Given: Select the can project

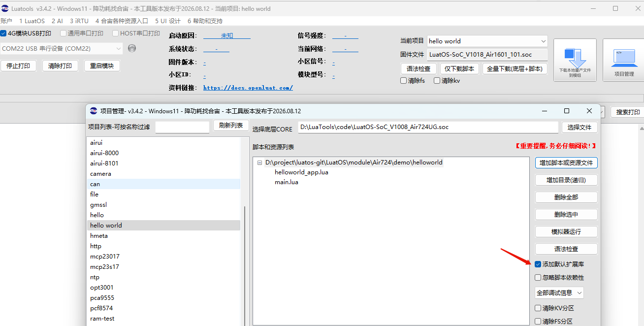Looking at the screenshot, I should point(164,184).
